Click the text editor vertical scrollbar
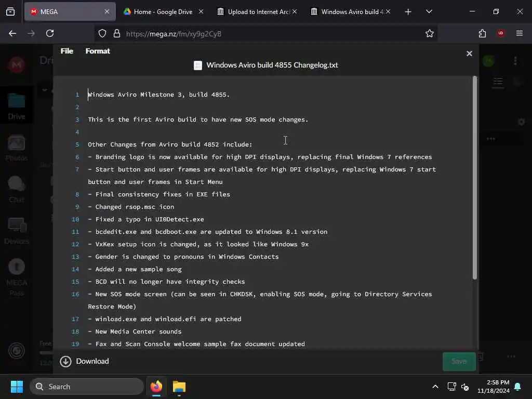532x399 pixels. coord(475,178)
